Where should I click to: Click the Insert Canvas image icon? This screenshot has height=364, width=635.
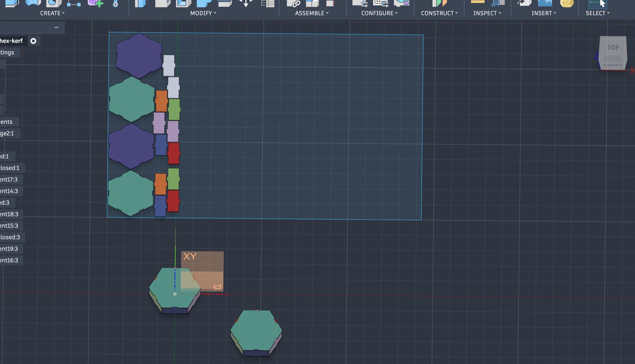pos(545,3)
